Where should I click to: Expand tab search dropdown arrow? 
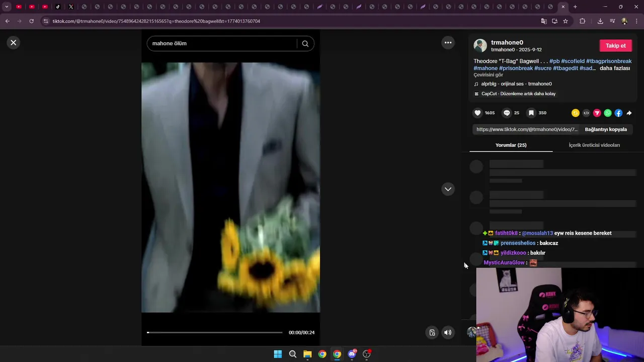pyautogui.click(x=7, y=7)
